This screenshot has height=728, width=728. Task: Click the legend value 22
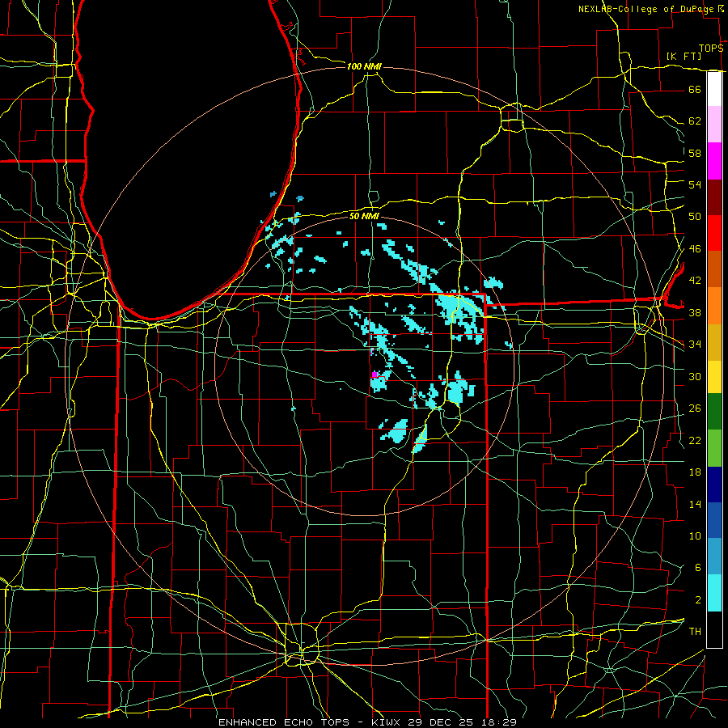[695, 440]
